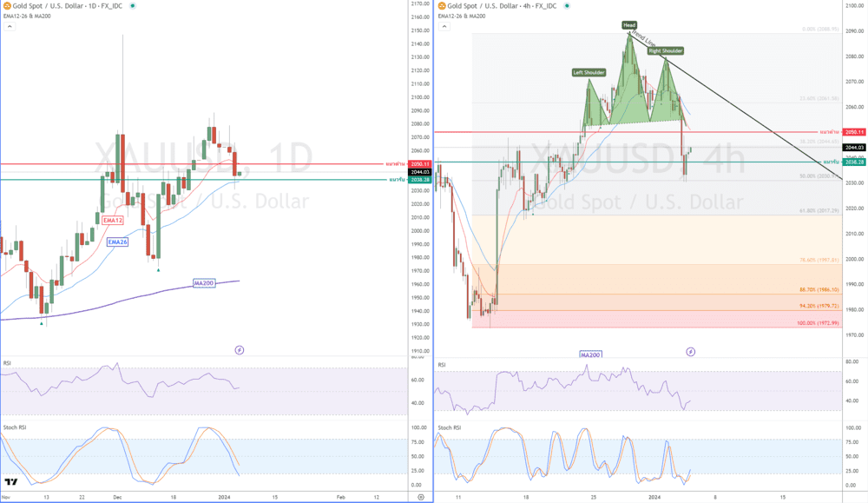Screen dimensions: 868x503
Task: Click the lightning event marker on 4h chart
Action: [x=691, y=352]
